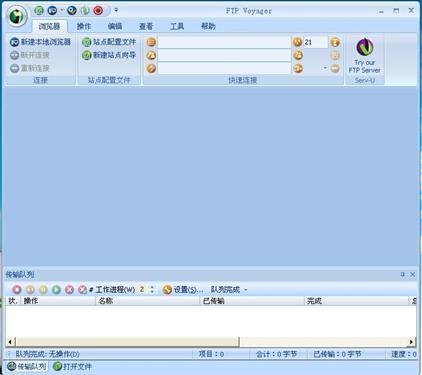422x375 pixels.
Task: Click 已传输: 0 字节 status entry
Action: [x=337, y=354]
